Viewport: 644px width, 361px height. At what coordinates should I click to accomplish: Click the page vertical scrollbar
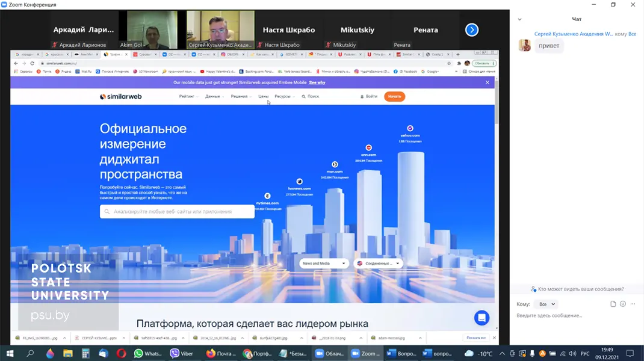tap(497, 103)
